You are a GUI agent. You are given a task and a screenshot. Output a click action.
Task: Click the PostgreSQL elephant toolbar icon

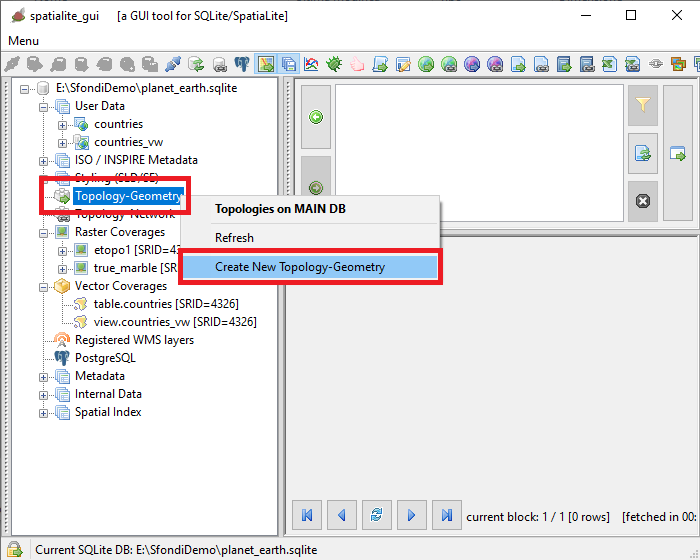pos(242,64)
